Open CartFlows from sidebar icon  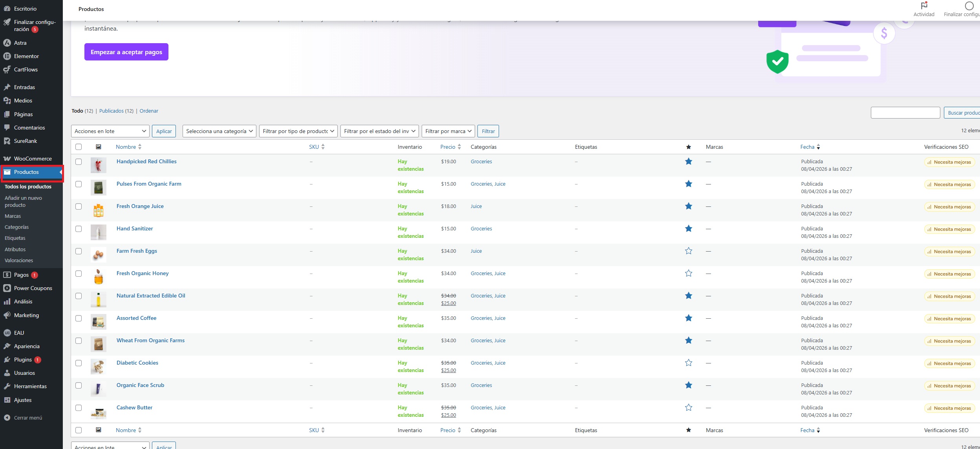click(7, 69)
